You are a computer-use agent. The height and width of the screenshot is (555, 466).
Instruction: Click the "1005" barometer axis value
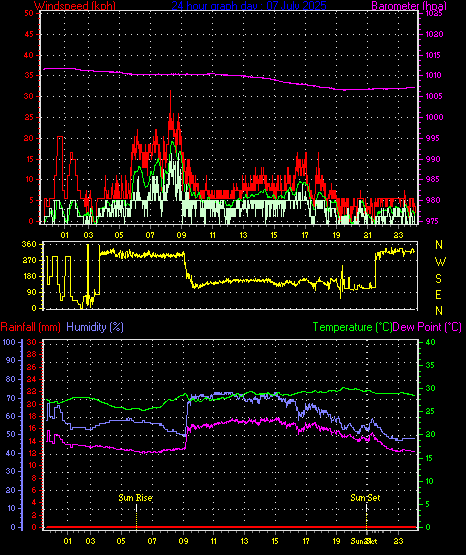pos(434,96)
